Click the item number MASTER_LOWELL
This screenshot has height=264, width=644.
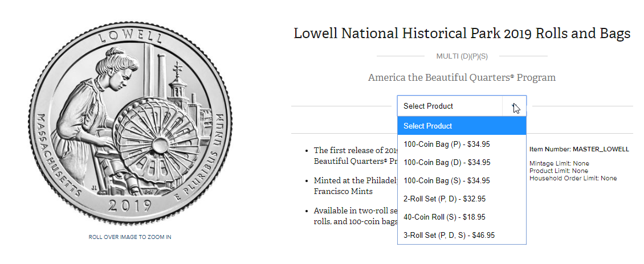[x=600, y=149]
